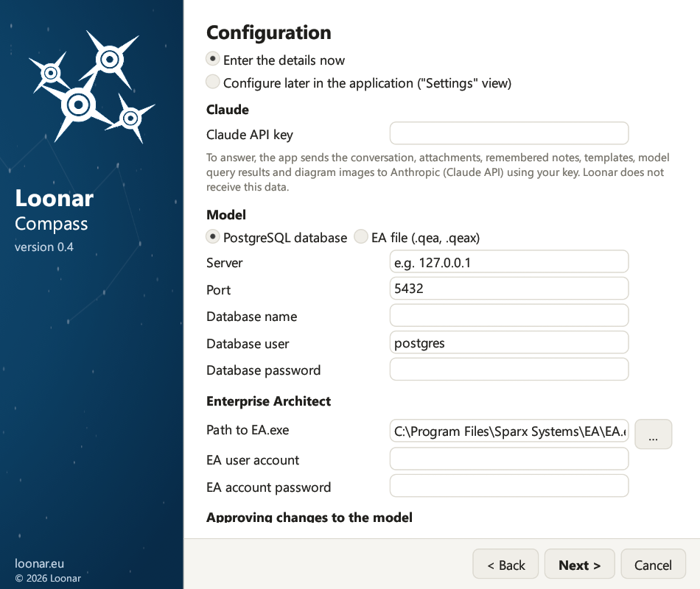Click the "Enterprise Architect" section heading

pyautogui.click(x=268, y=401)
